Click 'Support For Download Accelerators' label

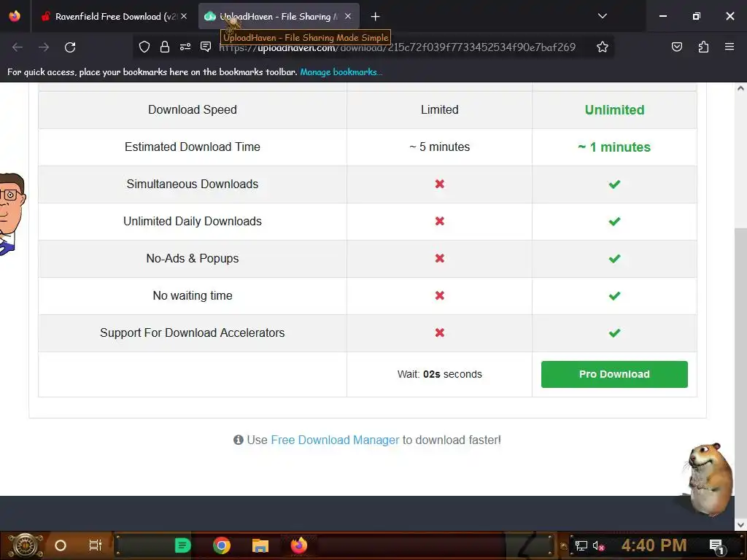[x=193, y=332]
